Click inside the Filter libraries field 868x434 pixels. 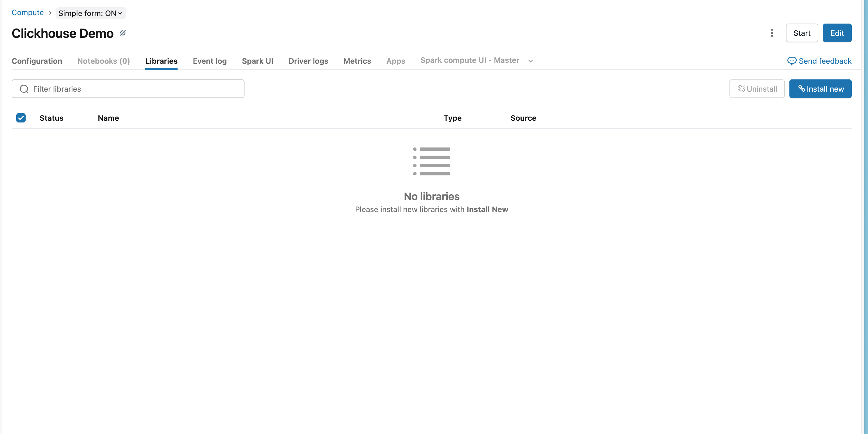[x=128, y=88]
